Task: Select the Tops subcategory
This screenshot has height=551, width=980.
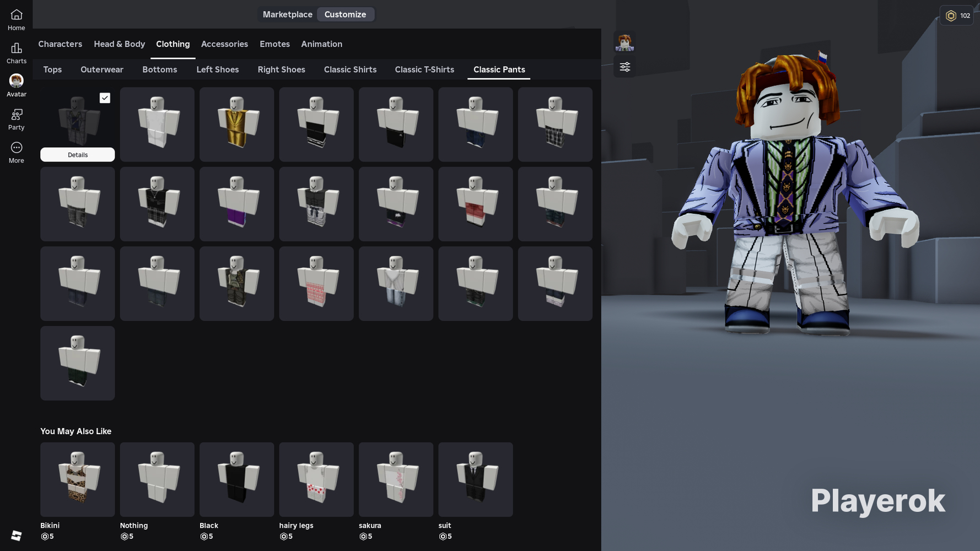Action: point(52,69)
